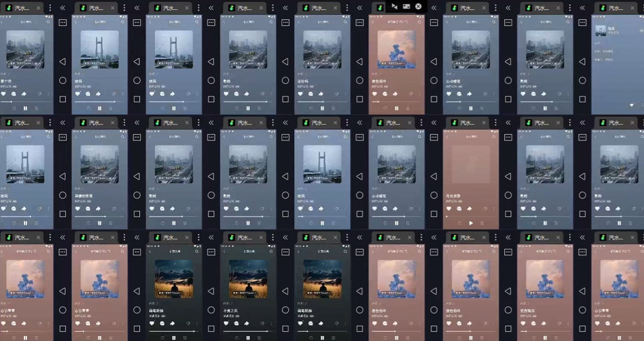
Task: Open the tab kebab menu above "还好吗" player
Action: click(347, 8)
